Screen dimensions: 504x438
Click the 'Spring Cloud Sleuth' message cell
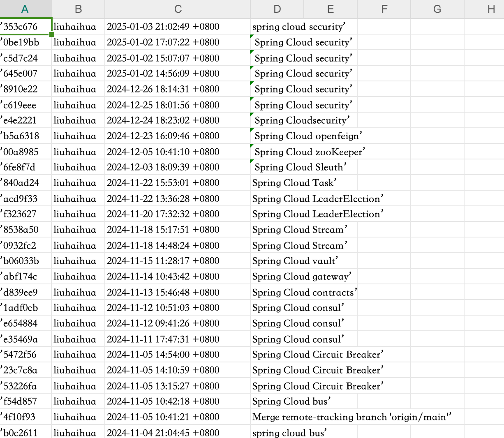pyautogui.click(x=277, y=167)
